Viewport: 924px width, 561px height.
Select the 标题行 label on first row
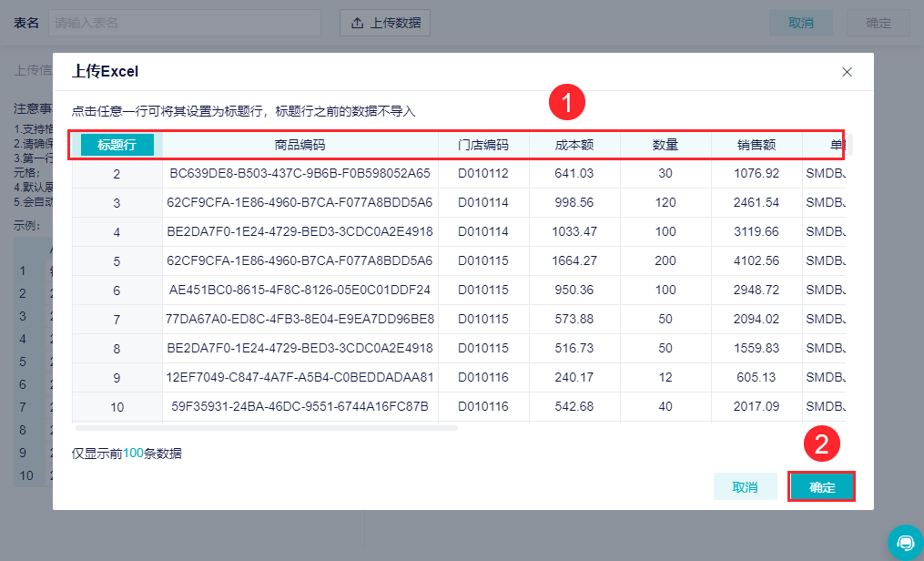click(117, 145)
